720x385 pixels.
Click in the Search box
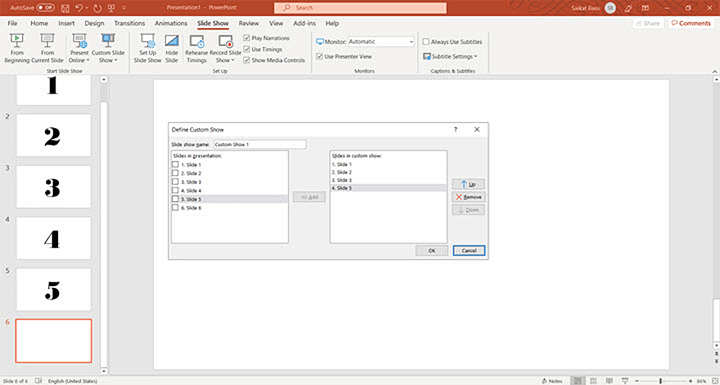[360, 8]
